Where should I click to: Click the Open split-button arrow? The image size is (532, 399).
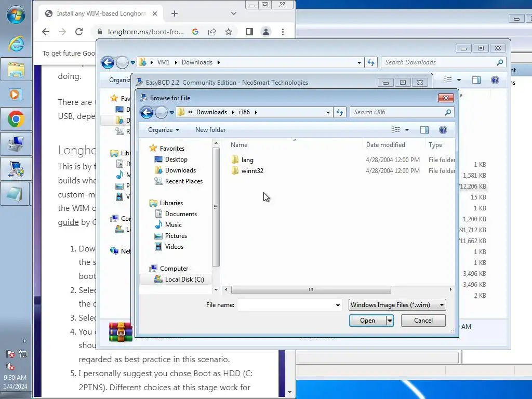[x=390, y=321]
